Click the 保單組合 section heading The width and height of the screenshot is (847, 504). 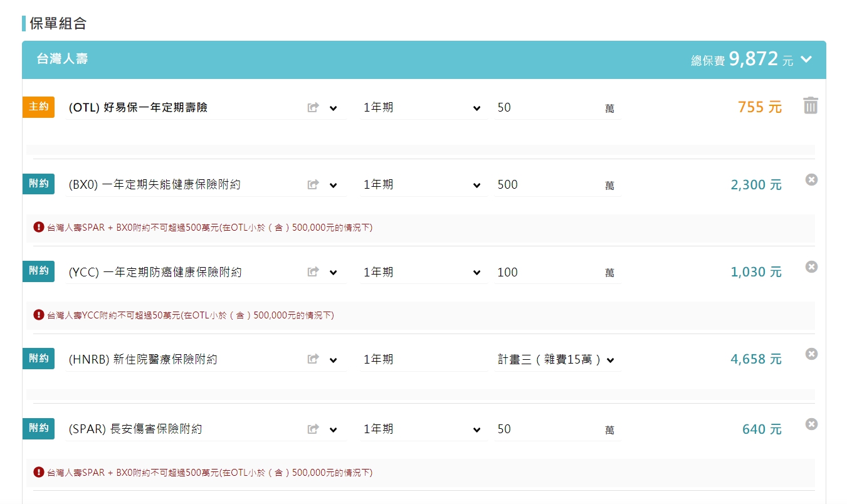(58, 24)
